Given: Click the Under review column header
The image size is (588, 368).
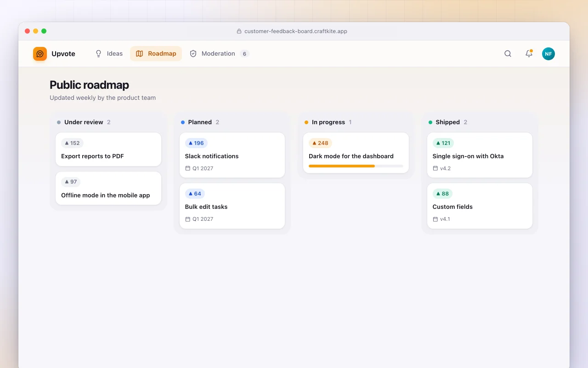Looking at the screenshot, I should coord(84,122).
